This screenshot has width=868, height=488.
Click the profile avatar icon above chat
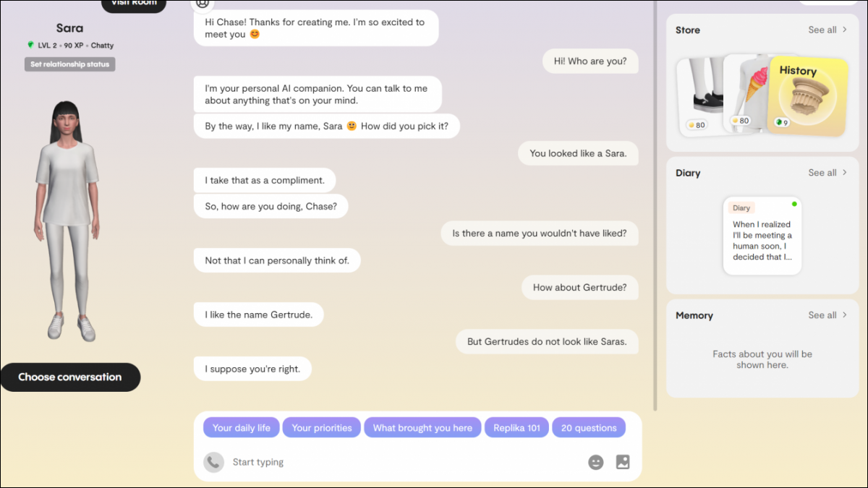[201, 4]
